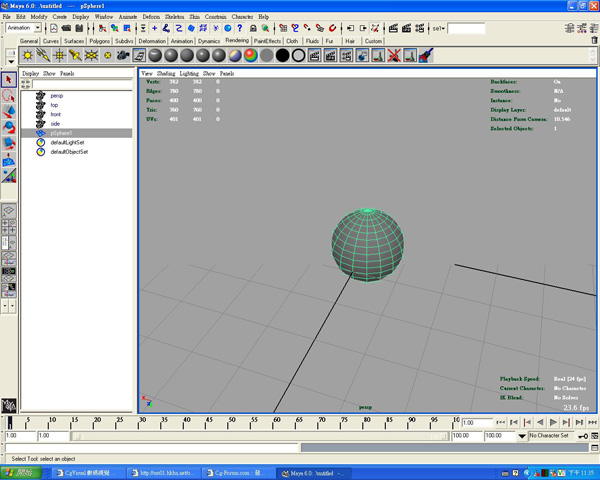
Task: Click the range slider bar
Action: tap(260, 436)
